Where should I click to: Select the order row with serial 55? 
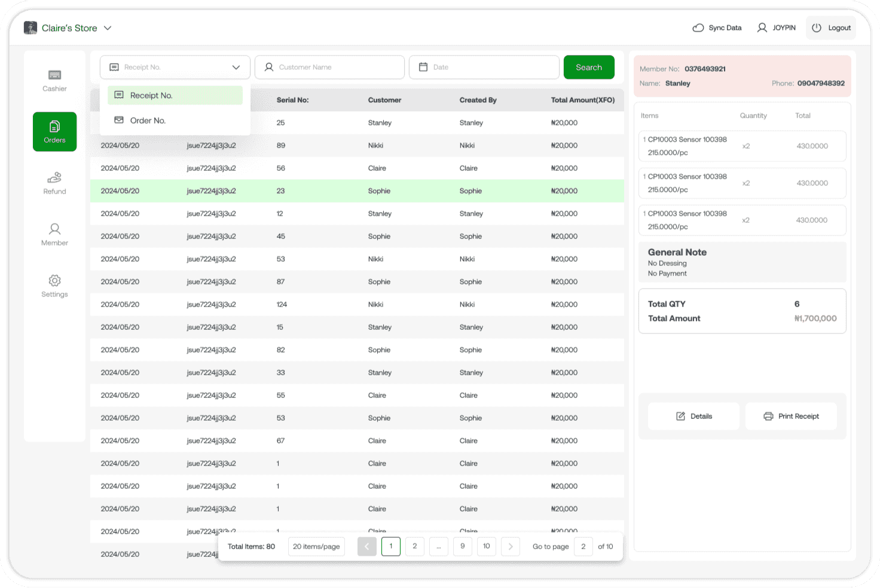point(357,395)
